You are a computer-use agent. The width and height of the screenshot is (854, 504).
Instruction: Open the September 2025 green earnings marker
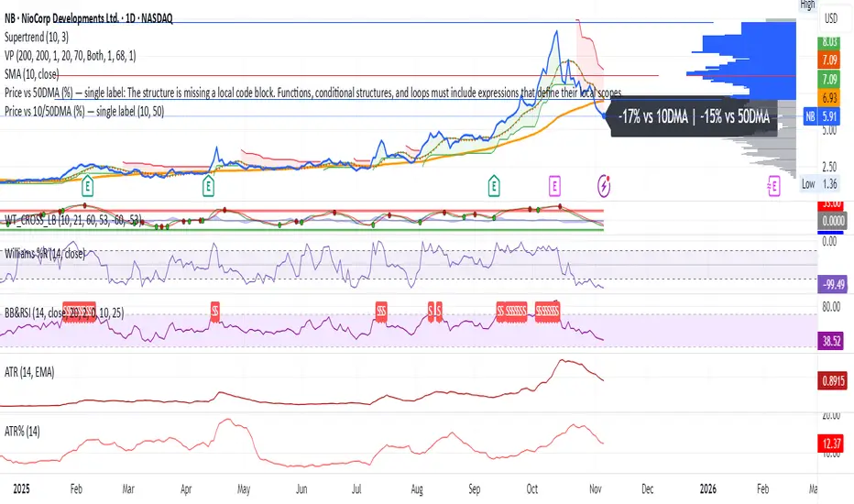click(x=494, y=186)
